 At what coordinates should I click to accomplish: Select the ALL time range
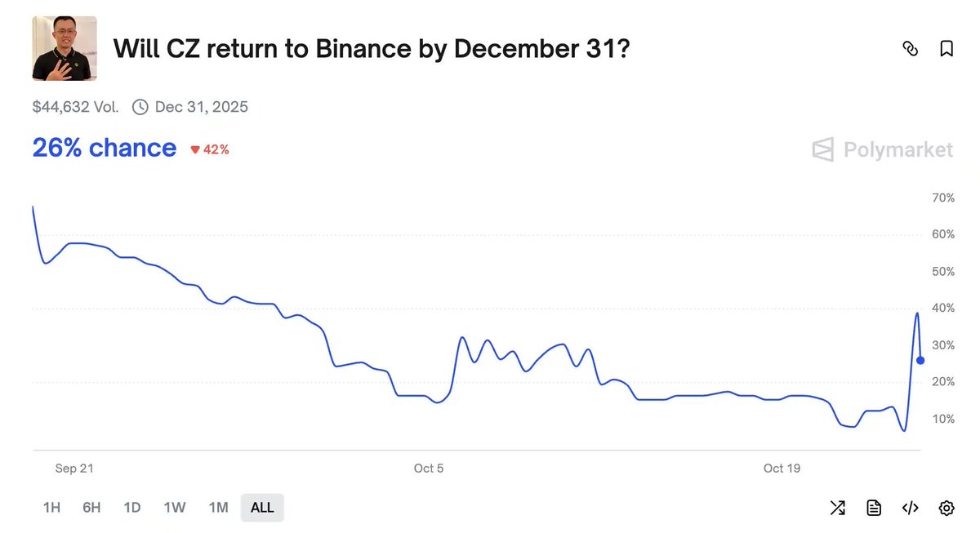[x=262, y=508]
